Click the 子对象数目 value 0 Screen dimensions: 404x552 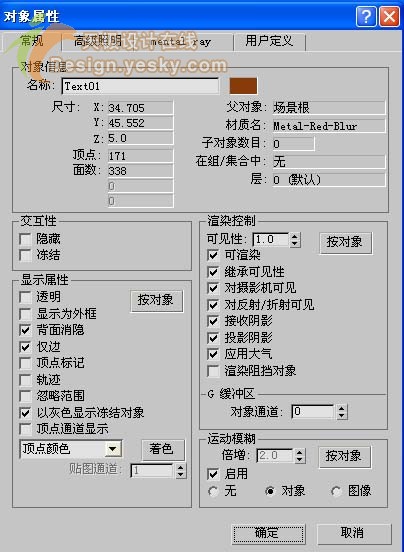click(293, 144)
